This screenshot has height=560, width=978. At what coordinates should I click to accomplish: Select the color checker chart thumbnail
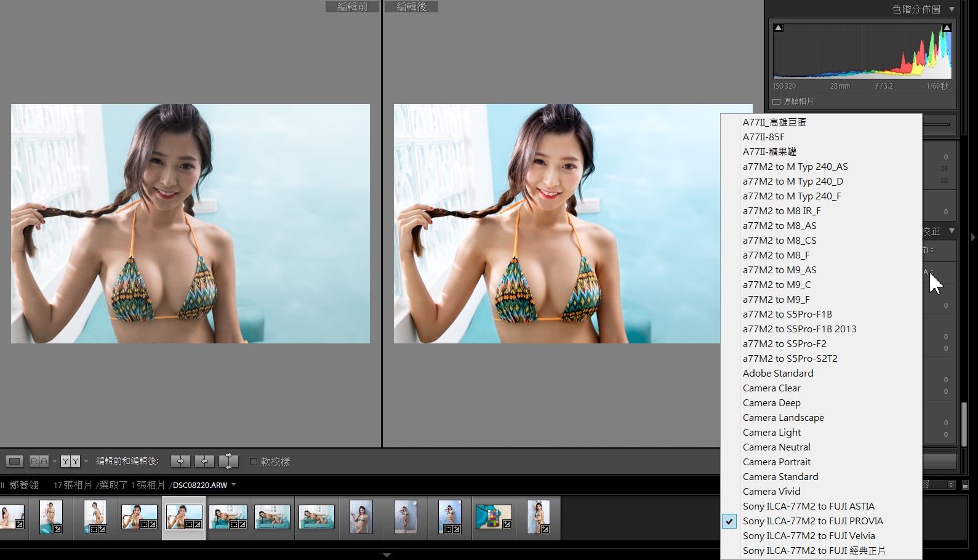(494, 517)
